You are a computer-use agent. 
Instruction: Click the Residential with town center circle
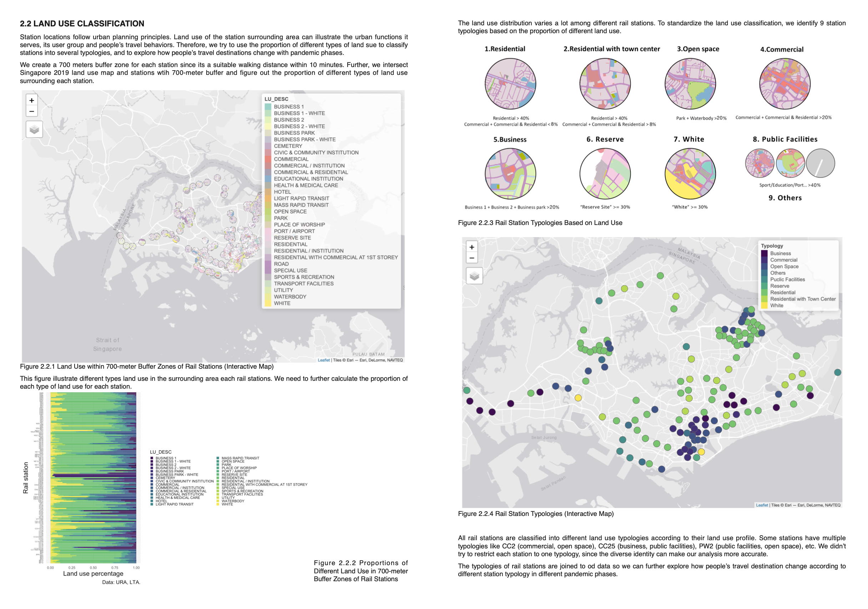point(605,83)
